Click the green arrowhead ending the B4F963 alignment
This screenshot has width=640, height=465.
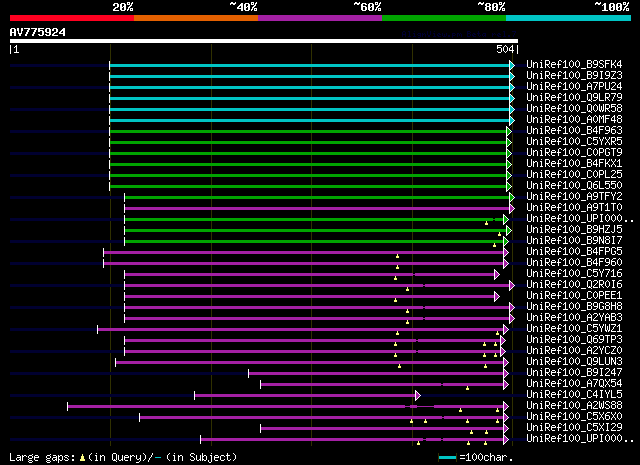509,131
